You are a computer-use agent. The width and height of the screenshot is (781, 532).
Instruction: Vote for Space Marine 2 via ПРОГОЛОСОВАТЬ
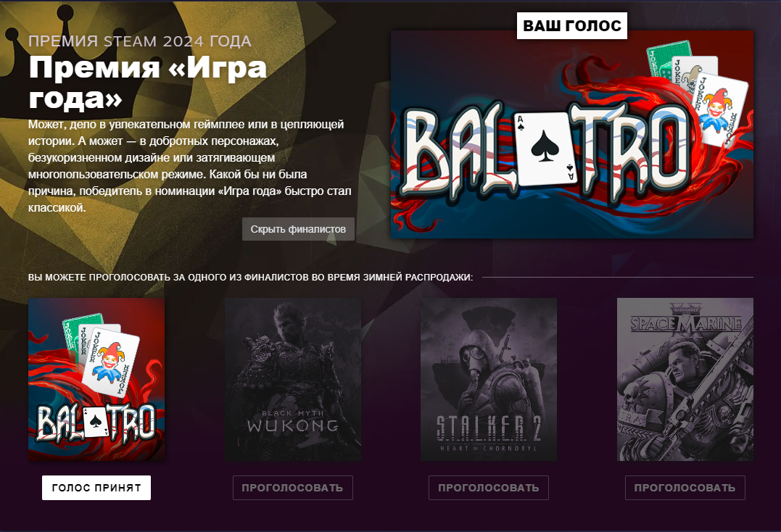(x=685, y=488)
